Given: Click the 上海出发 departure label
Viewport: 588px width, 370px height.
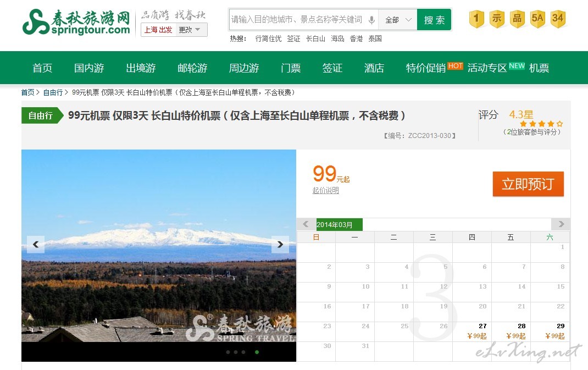Looking at the screenshot, I should coord(158,30).
